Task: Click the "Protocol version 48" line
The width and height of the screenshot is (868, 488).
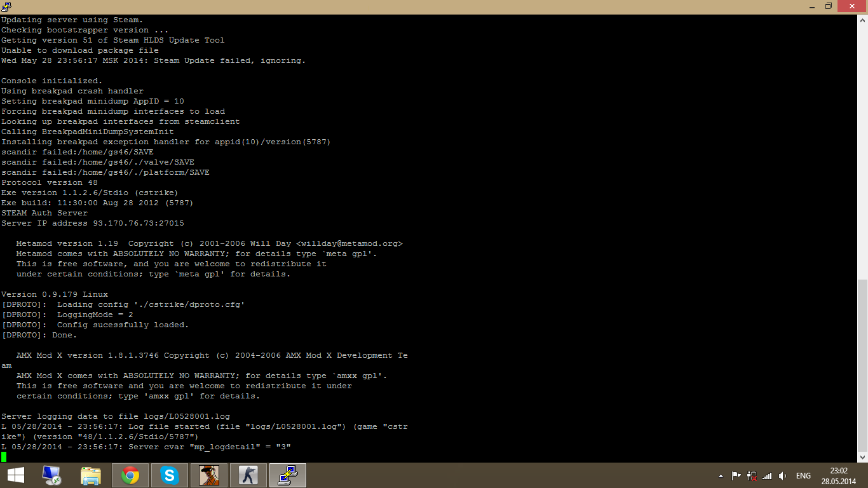Action: [x=50, y=182]
